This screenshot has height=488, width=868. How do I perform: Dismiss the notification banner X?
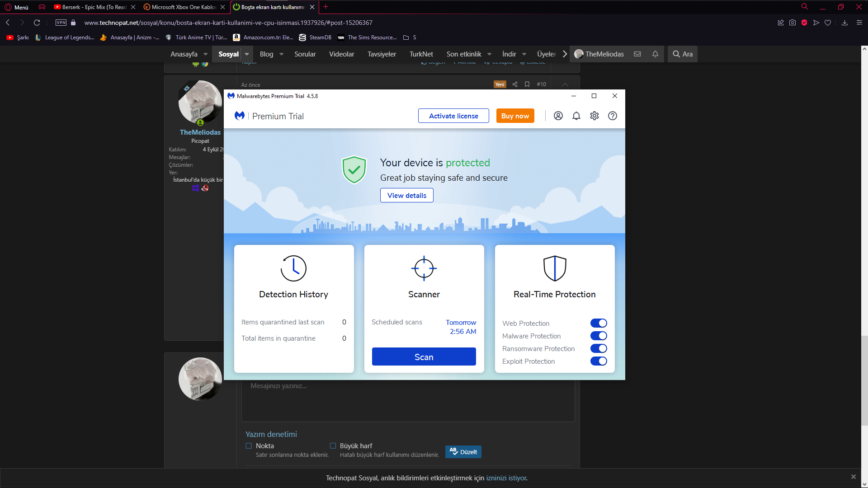point(854,477)
